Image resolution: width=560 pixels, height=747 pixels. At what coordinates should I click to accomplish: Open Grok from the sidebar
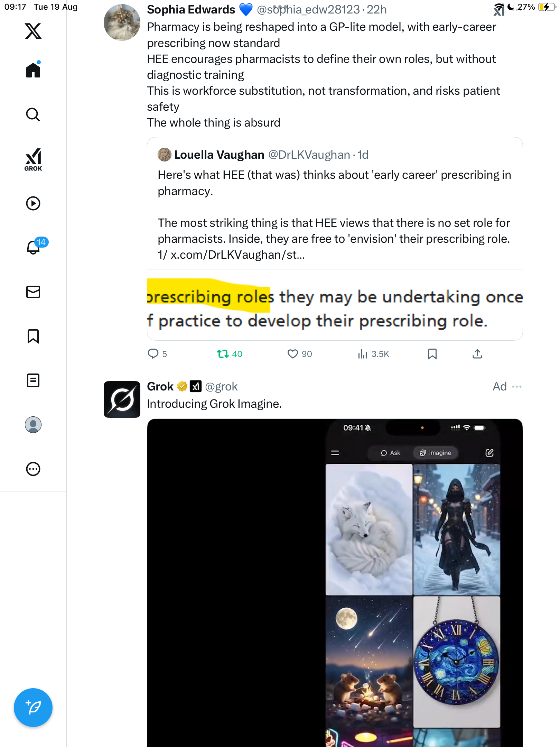tap(33, 159)
